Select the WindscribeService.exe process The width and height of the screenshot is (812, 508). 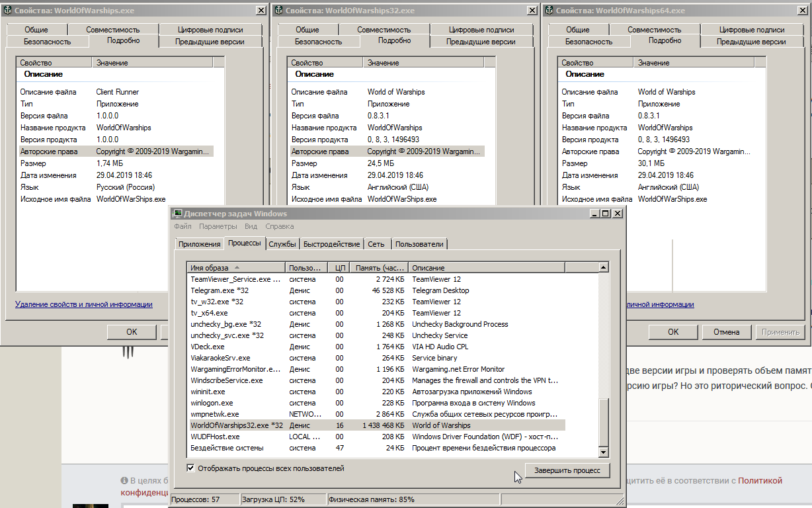click(376, 380)
